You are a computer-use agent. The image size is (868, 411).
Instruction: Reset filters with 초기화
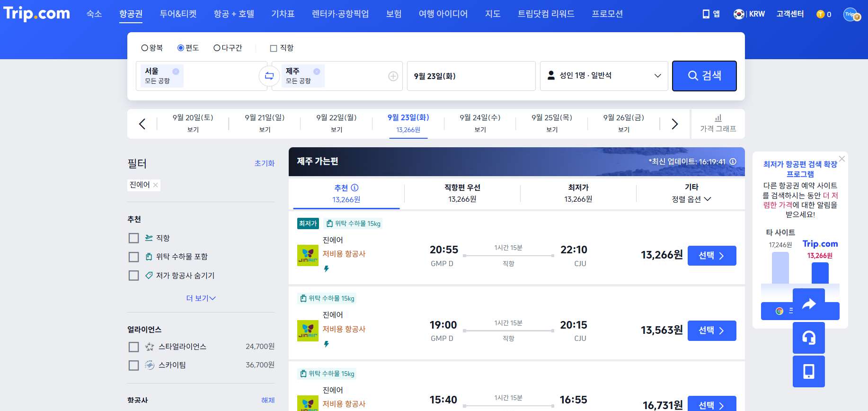tap(265, 163)
